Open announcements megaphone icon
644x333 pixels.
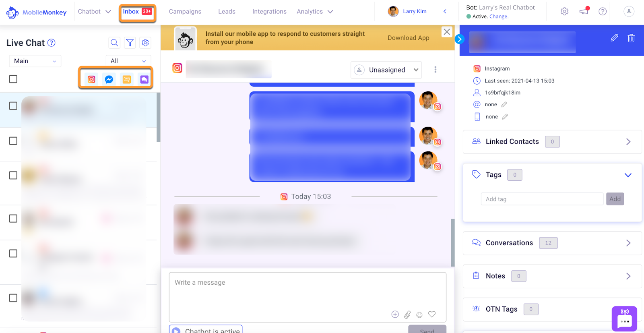tap(584, 11)
